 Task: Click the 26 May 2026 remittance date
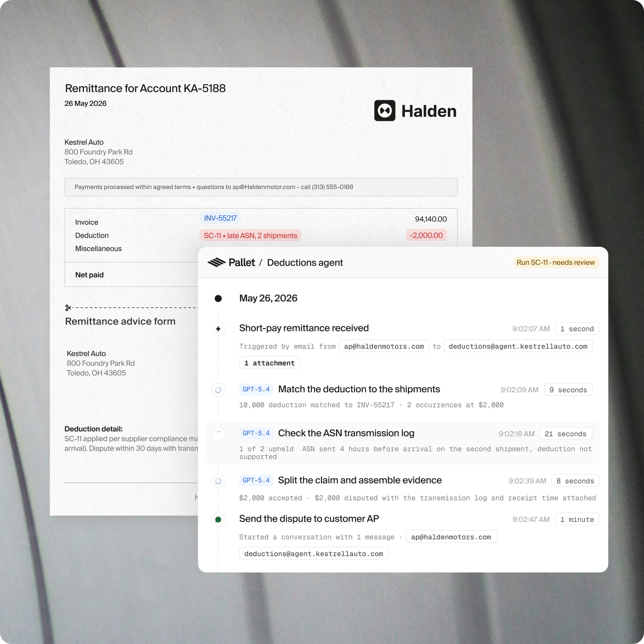click(85, 103)
